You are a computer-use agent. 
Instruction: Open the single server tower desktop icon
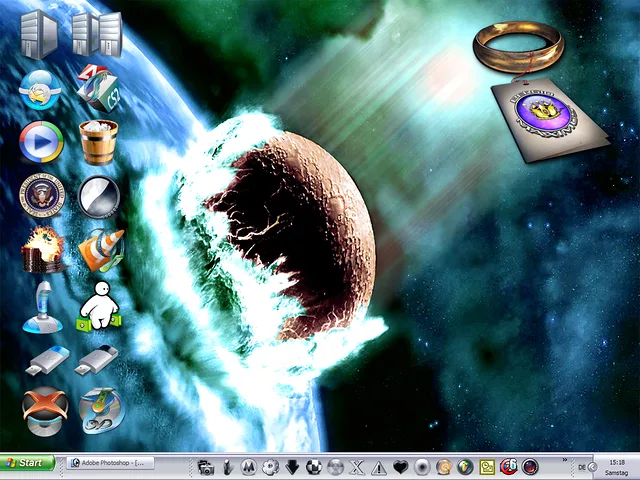(x=39, y=35)
